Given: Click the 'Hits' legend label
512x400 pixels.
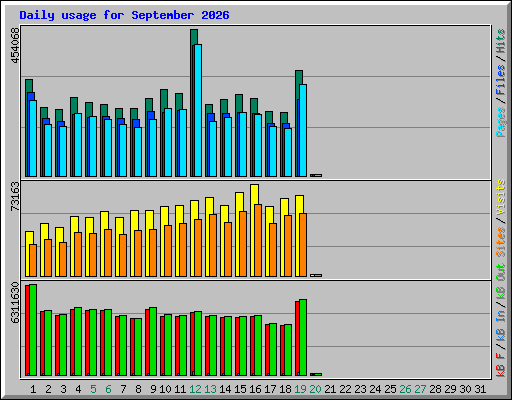Looking at the screenshot, I should pyautogui.click(x=501, y=41).
